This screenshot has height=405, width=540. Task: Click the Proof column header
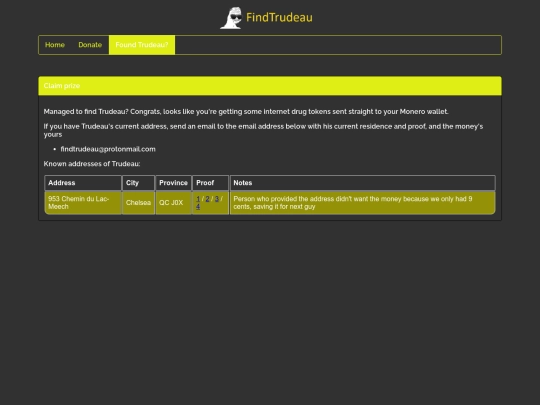click(x=210, y=183)
